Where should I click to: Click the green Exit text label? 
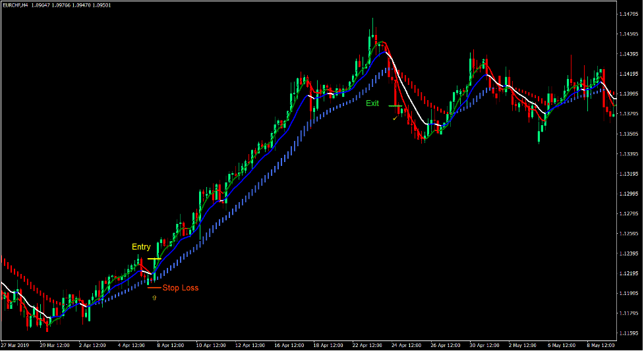point(373,103)
